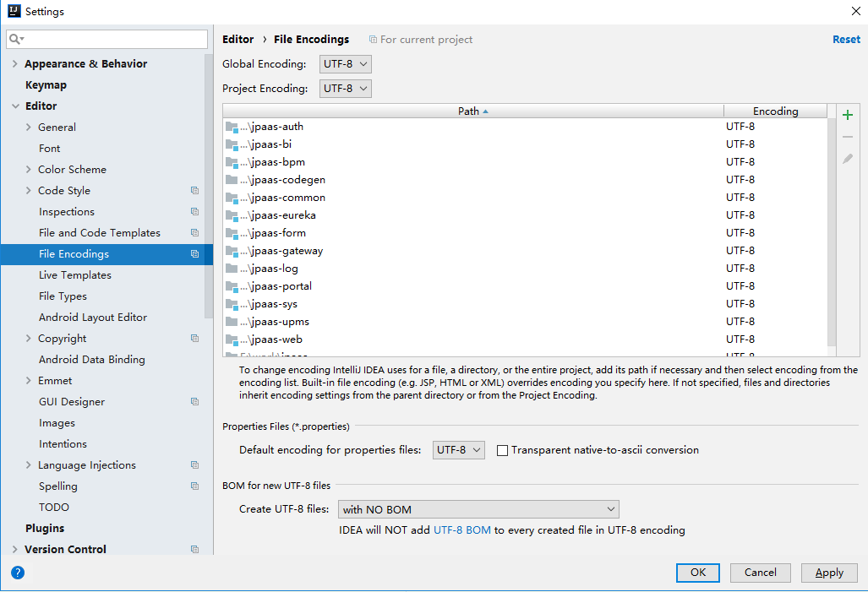
Task: Open the Plugins settings page
Action: 45,529
